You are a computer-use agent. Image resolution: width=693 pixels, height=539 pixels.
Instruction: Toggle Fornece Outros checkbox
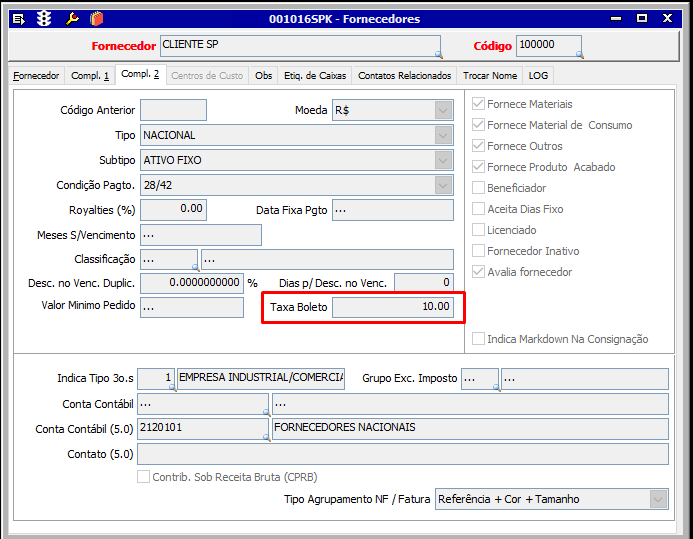(x=478, y=146)
